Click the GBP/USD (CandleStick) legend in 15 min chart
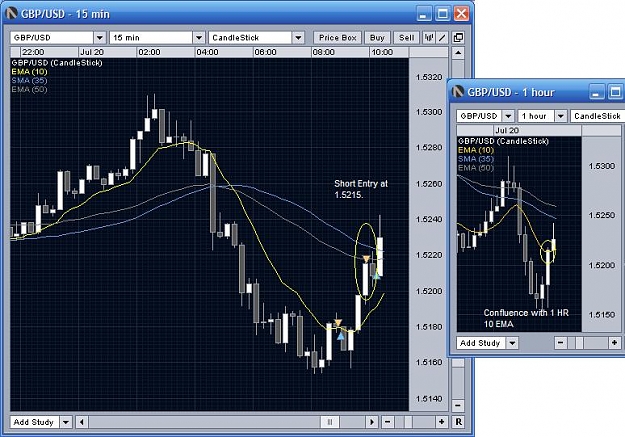The height and width of the screenshot is (437, 625). 57,63
